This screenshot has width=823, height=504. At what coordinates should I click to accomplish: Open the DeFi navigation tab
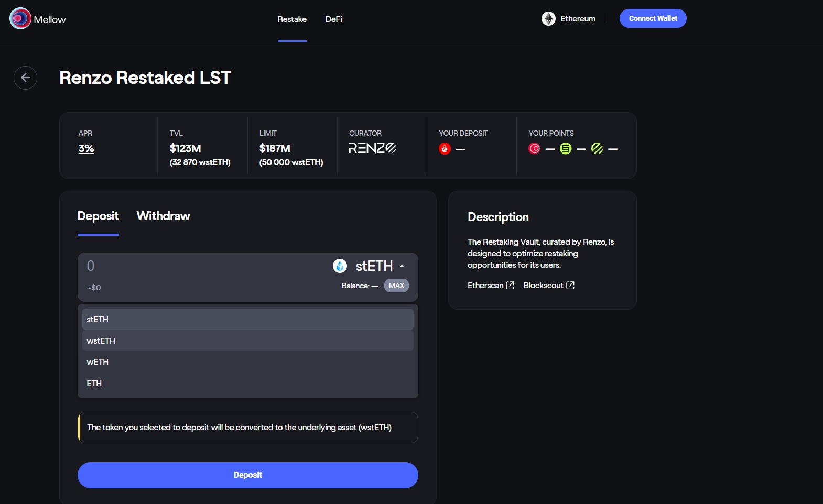click(x=333, y=19)
